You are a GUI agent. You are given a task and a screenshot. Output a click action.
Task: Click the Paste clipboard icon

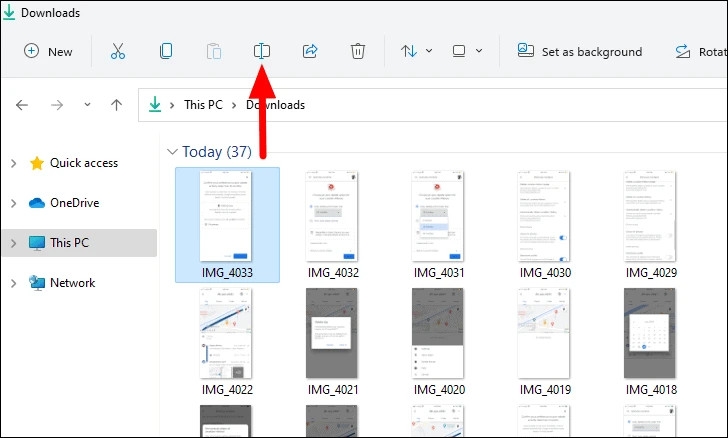pyautogui.click(x=214, y=51)
